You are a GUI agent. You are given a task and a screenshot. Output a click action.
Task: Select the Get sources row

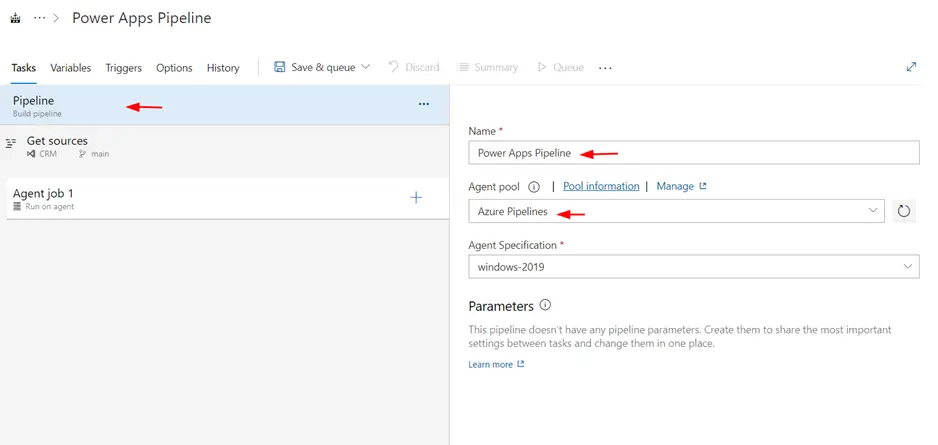pyautogui.click(x=224, y=147)
